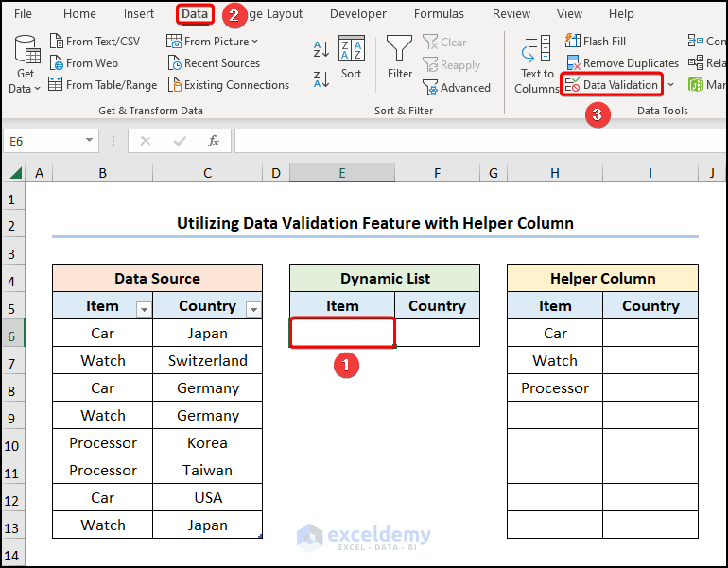Switch to the Home tab
The image size is (728, 568).
pyautogui.click(x=79, y=14)
